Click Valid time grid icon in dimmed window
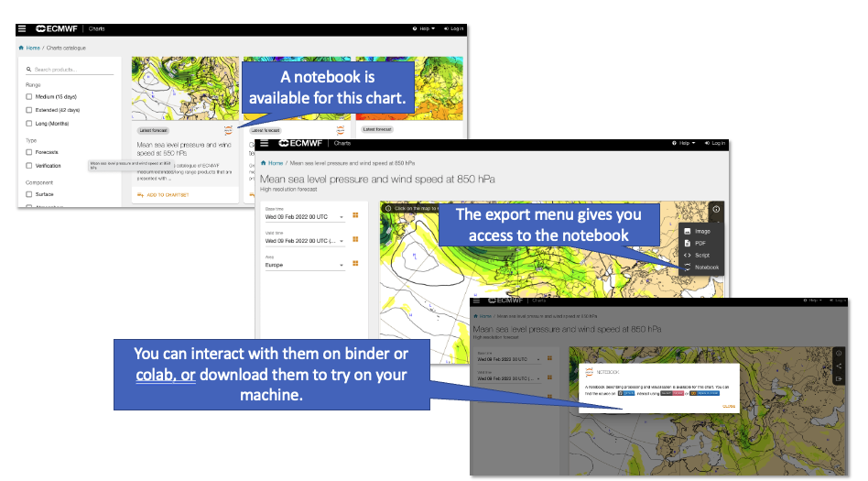 549,377
